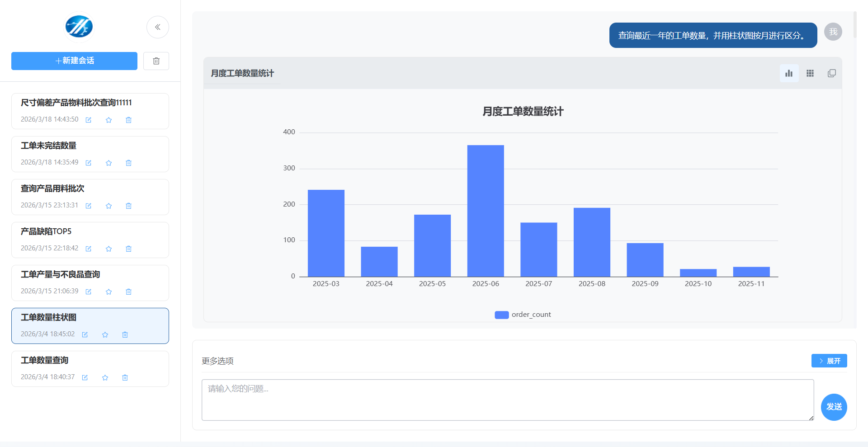Image resolution: width=868 pixels, height=447 pixels.
Task: Click the copy icon in chart header
Action: [x=831, y=73]
